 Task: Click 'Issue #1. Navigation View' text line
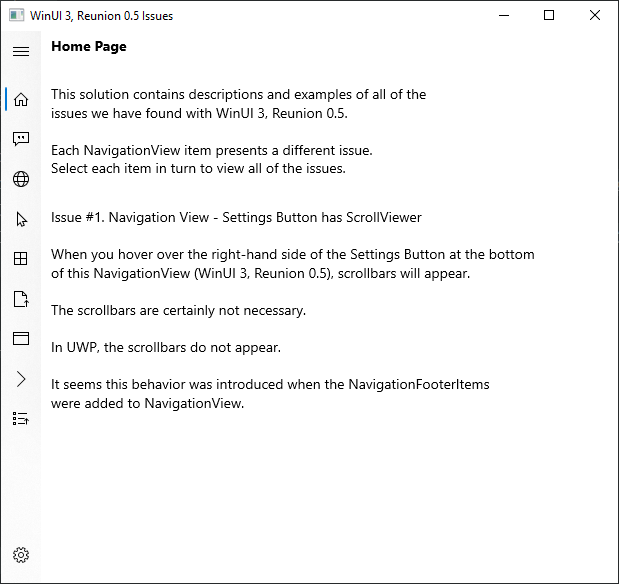(236, 218)
